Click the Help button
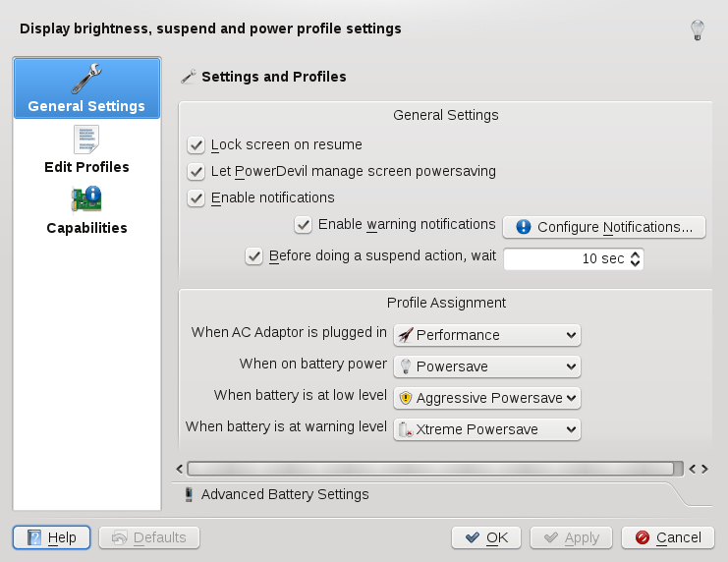The width and height of the screenshot is (728, 562). point(51,537)
